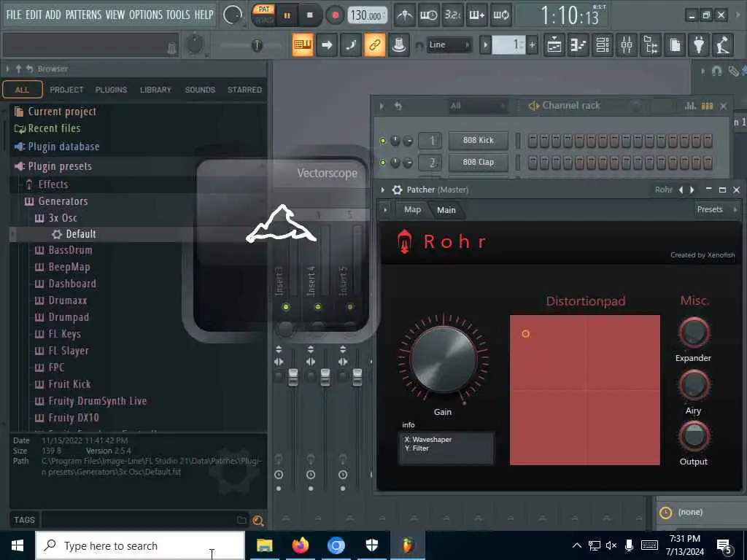747x560 pixels.
Task: Click the Insert 3 volume fader
Action: pos(293,377)
